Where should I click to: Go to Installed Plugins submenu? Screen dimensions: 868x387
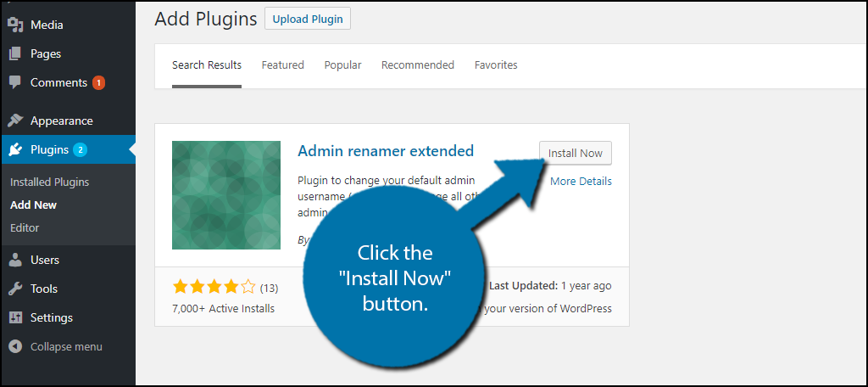coord(50,182)
